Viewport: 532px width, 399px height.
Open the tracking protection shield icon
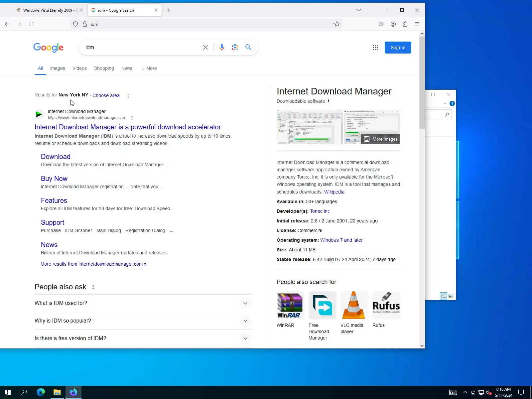(x=75, y=24)
